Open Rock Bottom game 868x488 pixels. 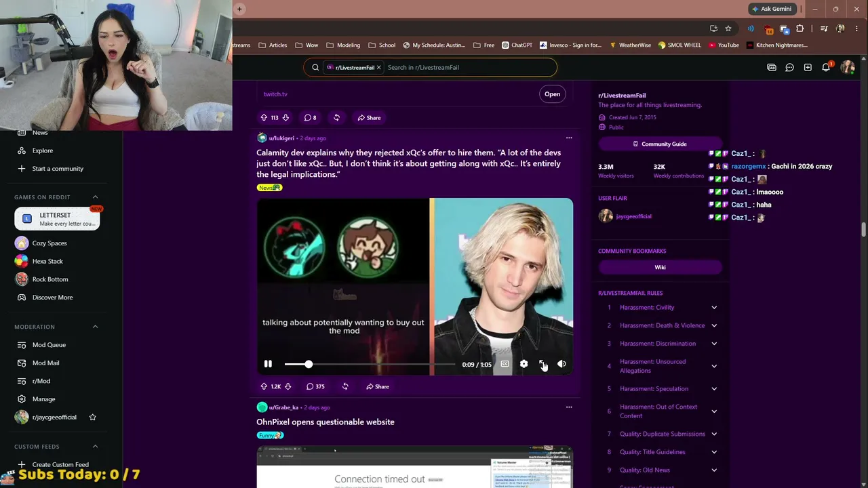(50, 279)
